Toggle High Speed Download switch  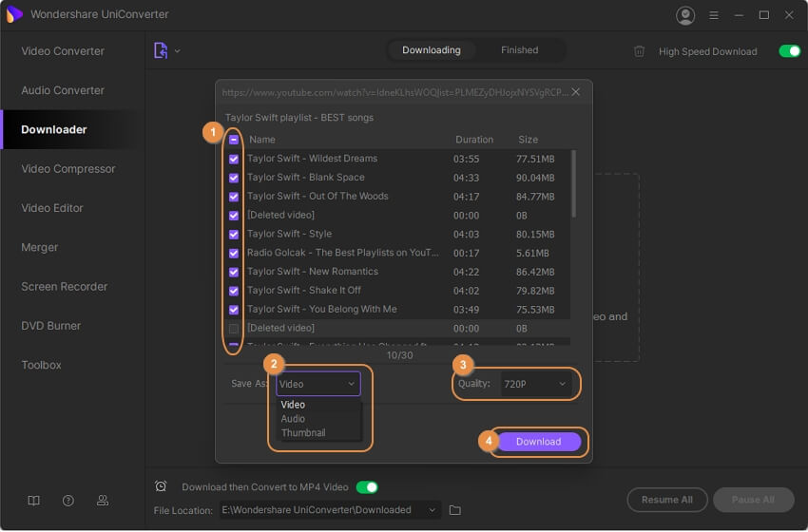(789, 51)
